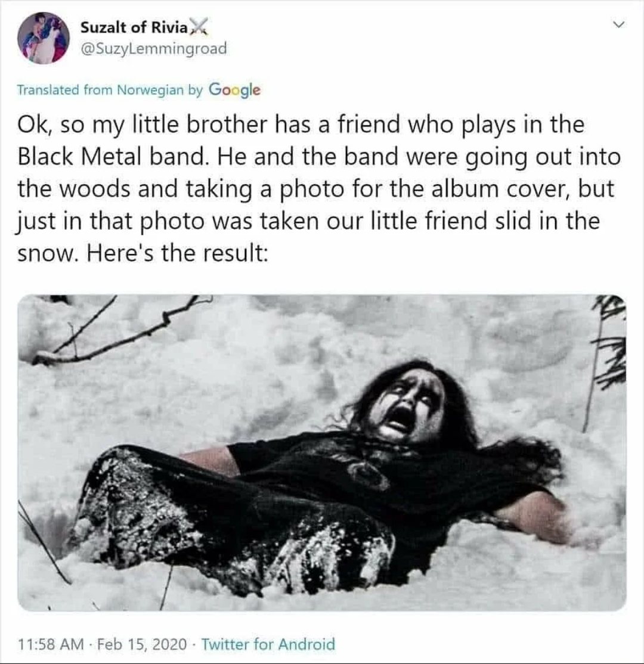Open the 11:58 AM timestamp link

point(51,644)
